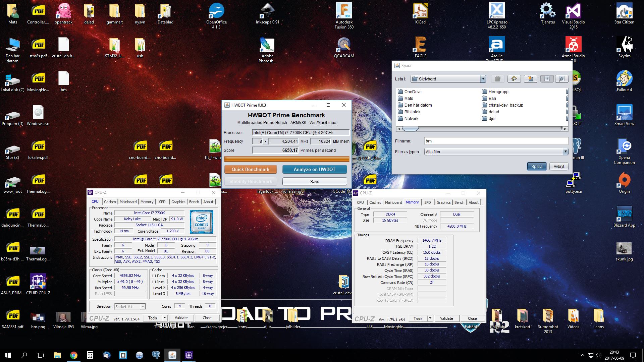Image resolution: width=644 pixels, height=362 pixels.
Task: Click the Processor name field in HWBOT Prime
Action: click(x=301, y=132)
